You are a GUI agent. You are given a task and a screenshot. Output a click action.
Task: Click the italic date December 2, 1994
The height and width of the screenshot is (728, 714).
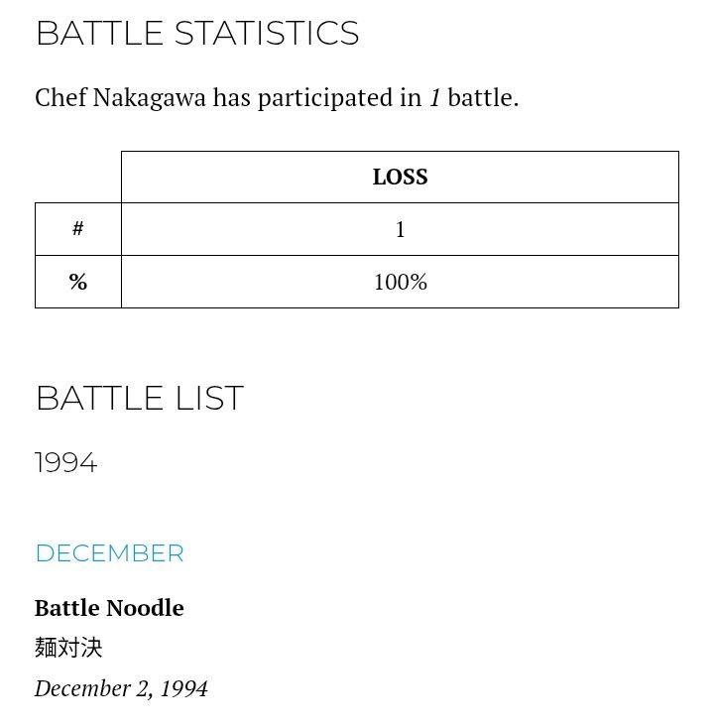[121, 688]
